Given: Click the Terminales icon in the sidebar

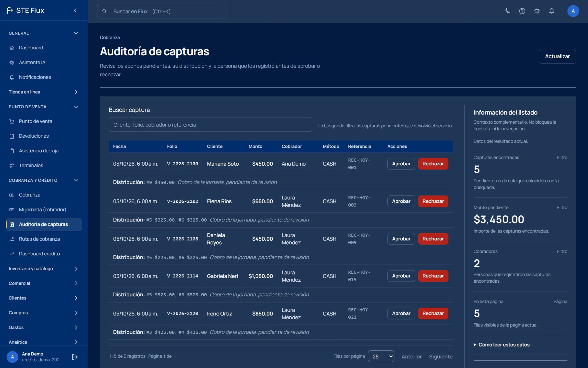Looking at the screenshot, I should (12, 166).
